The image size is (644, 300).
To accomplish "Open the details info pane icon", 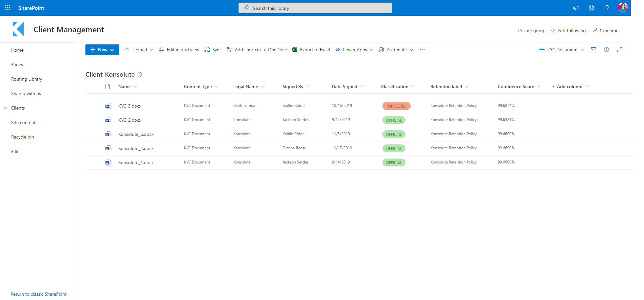I will coord(607,50).
